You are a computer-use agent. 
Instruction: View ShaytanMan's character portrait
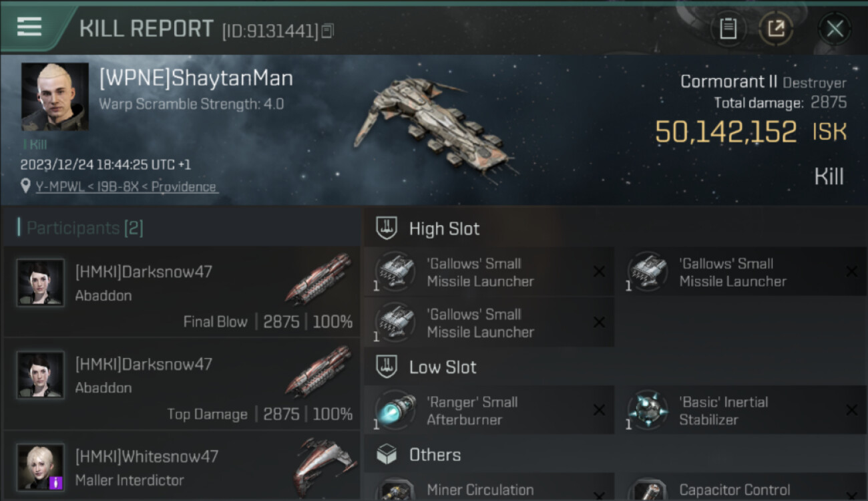55,97
